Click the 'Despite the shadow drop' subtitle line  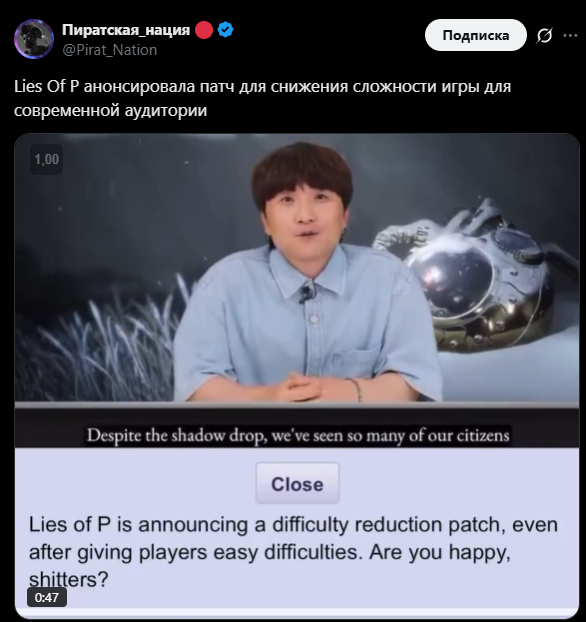pyautogui.click(x=298, y=436)
